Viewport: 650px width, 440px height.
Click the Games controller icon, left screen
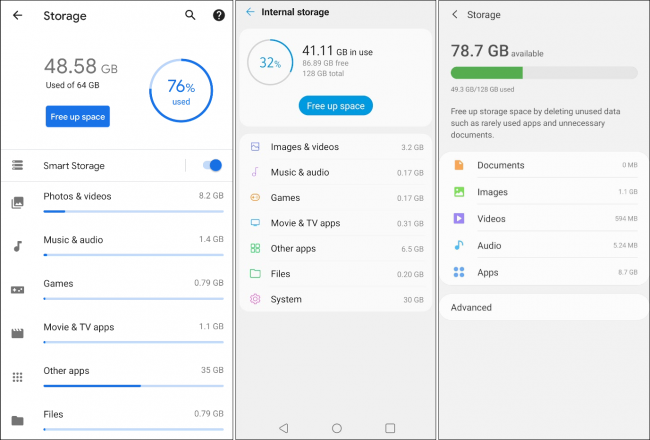coord(17,290)
